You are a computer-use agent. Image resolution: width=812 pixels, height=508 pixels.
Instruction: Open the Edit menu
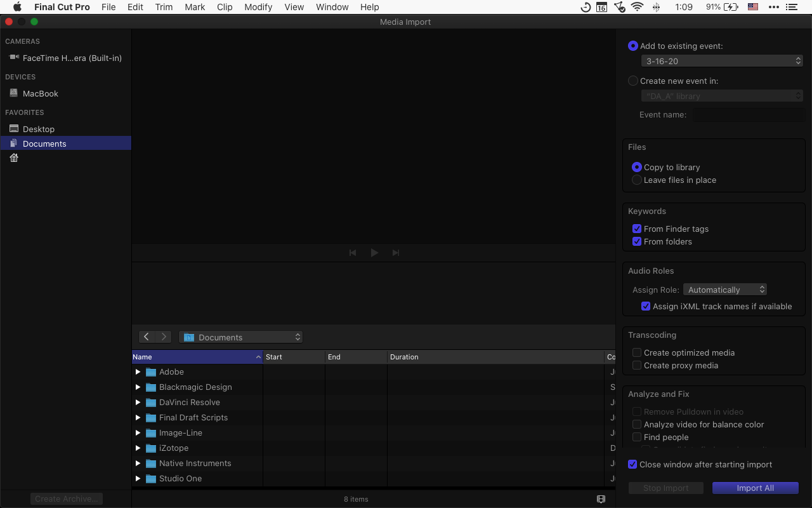pos(135,7)
